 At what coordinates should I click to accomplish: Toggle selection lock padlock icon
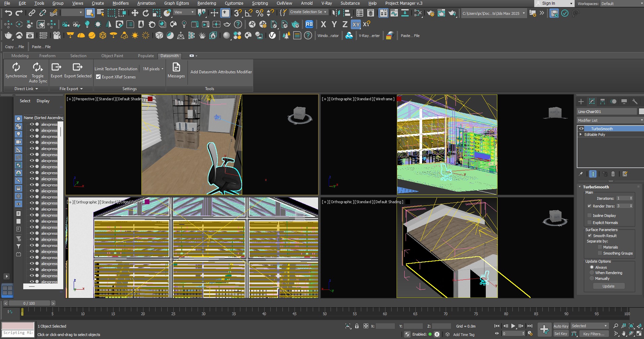357,326
